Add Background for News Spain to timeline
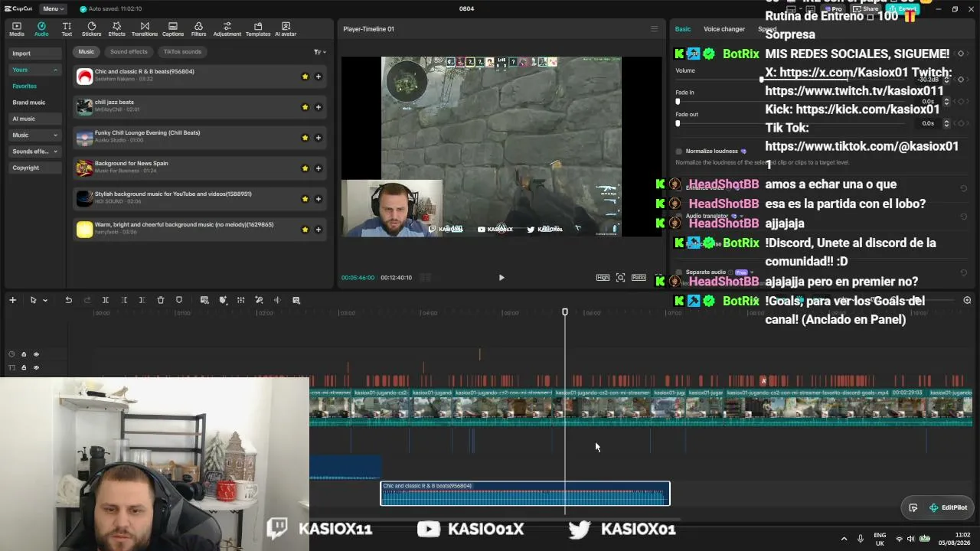This screenshot has width=980, height=551. pos(318,168)
